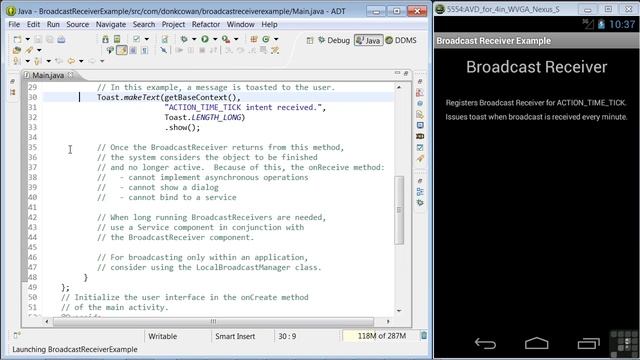This screenshot has width=640, height=360.
Task: Expand the Next Annotation dropdown arrow
Action: click(27, 61)
